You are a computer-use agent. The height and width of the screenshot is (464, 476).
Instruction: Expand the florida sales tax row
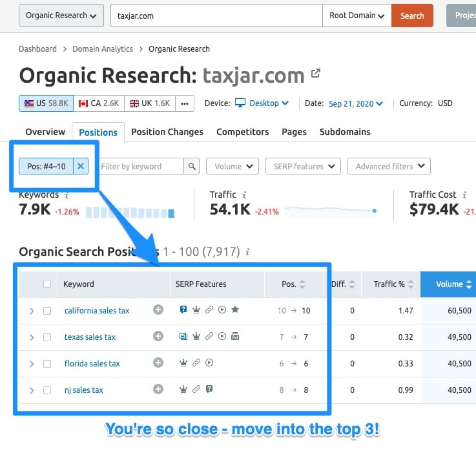(x=32, y=364)
